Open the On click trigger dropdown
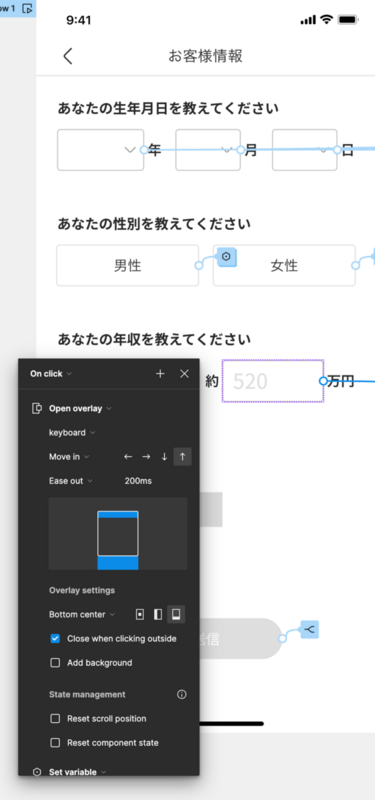This screenshot has height=800, width=375. pos(51,374)
